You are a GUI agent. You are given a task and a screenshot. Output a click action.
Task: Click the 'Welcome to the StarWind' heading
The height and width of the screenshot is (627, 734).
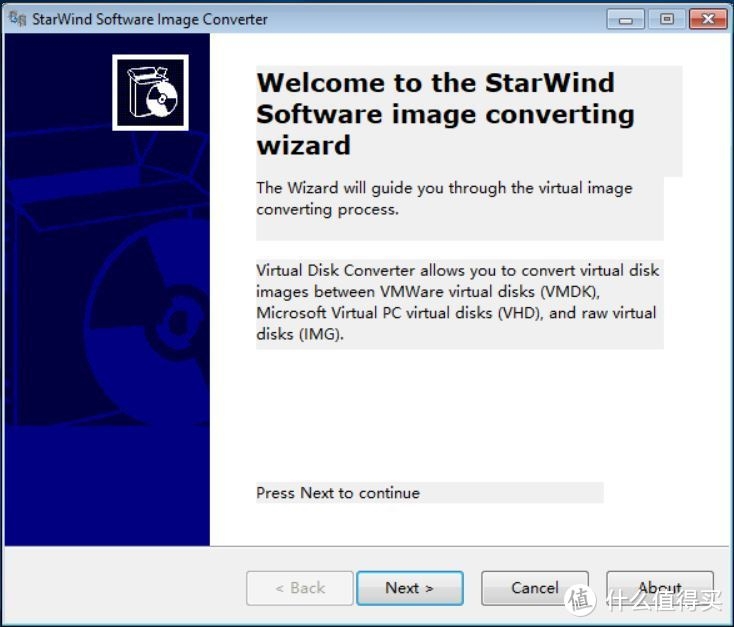point(446,114)
